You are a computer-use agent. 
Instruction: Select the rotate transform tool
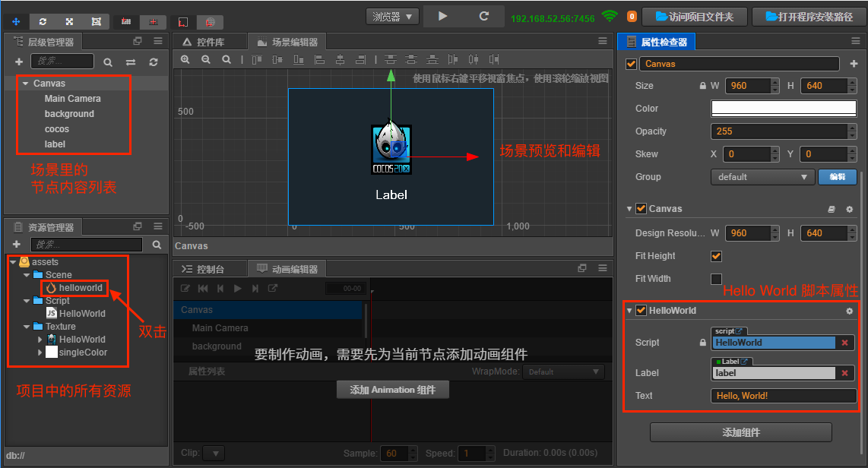tap(43, 21)
